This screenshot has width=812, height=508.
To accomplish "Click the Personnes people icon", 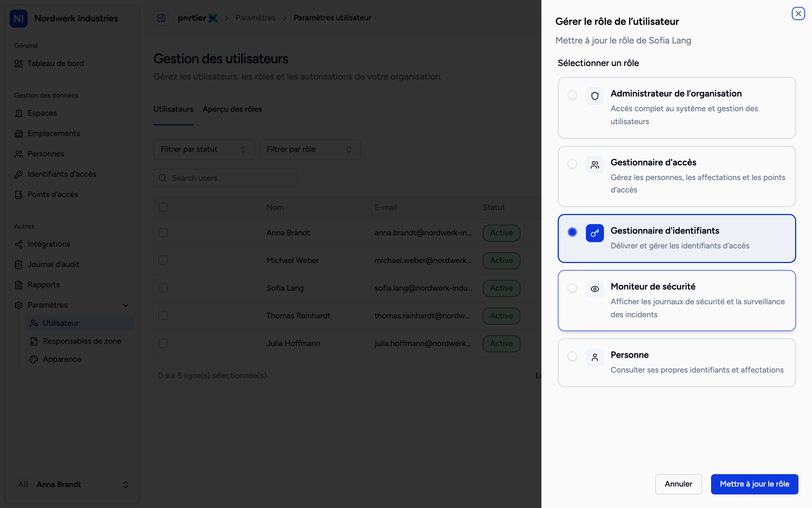I will pos(18,154).
